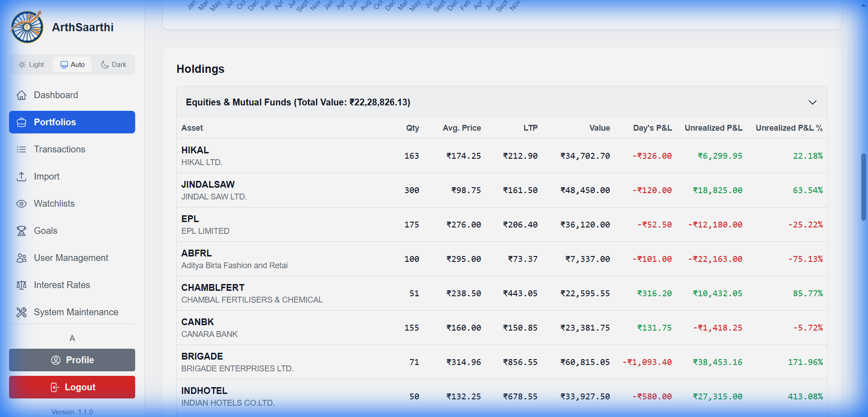
Task: Click the ArthSaarthi wheel logo
Action: [26, 26]
